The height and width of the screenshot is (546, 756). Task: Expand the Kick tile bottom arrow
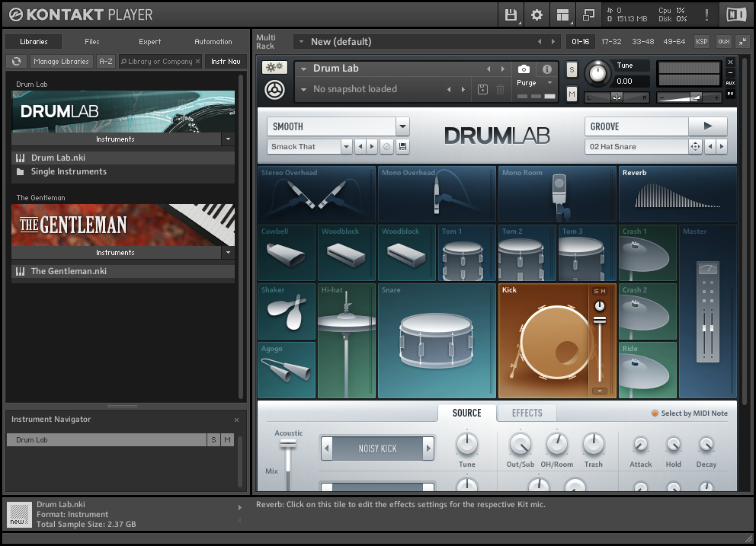[x=599, y=391]
